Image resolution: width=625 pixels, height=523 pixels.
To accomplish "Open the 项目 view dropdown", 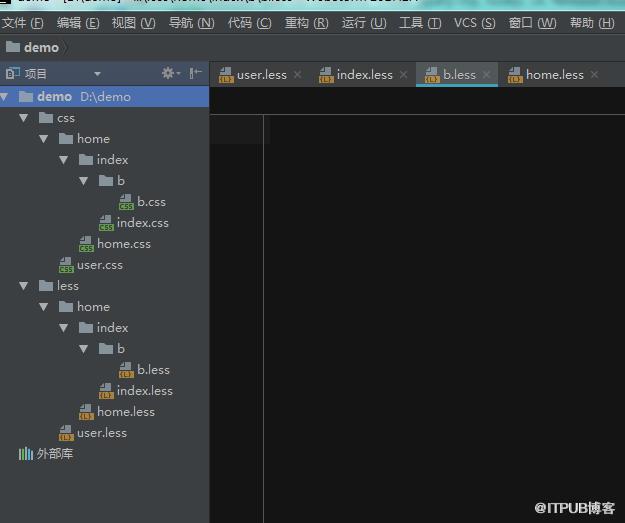I will (x=97, y=74).
